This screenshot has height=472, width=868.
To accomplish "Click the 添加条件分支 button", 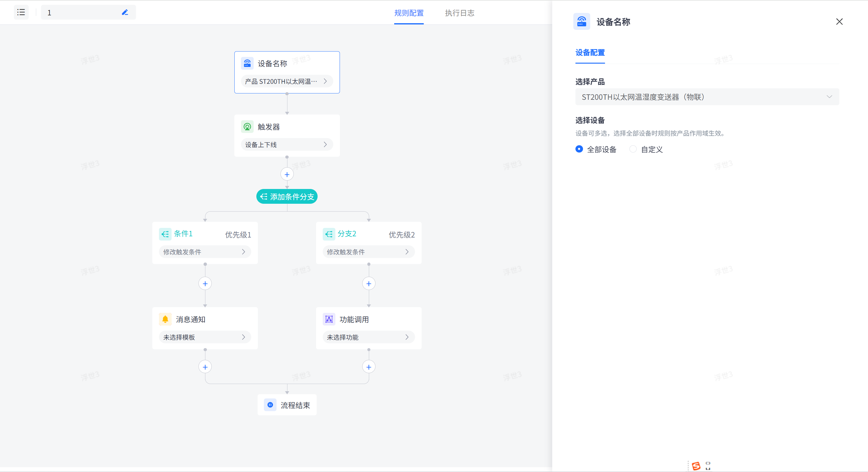I will coord(287,197).
